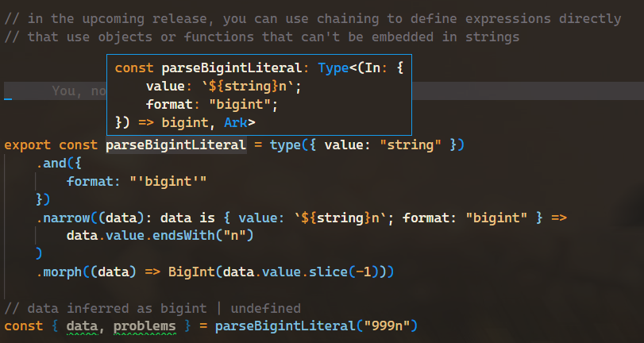The width and height of the screenshot is (644, 343).
Task: Click the .and method call
Action: (51, 163)
